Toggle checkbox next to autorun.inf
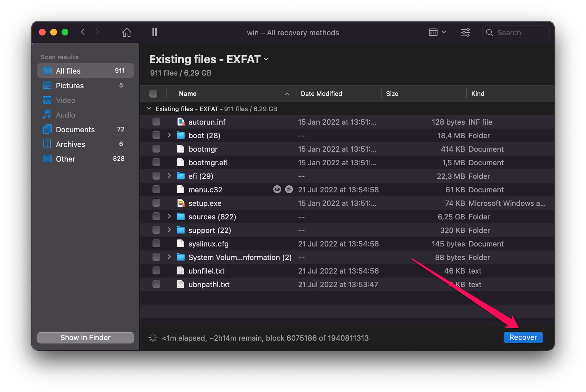586x392 pixels. click(155, 122)
